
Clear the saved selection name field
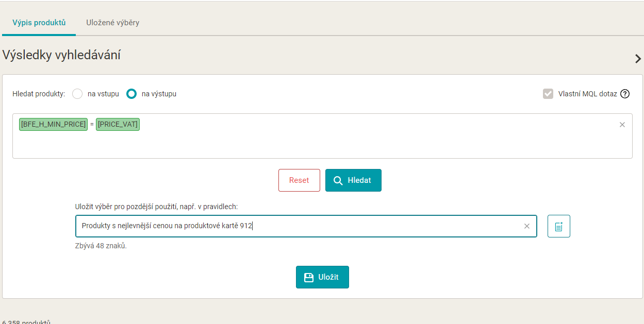coord(527,226)
